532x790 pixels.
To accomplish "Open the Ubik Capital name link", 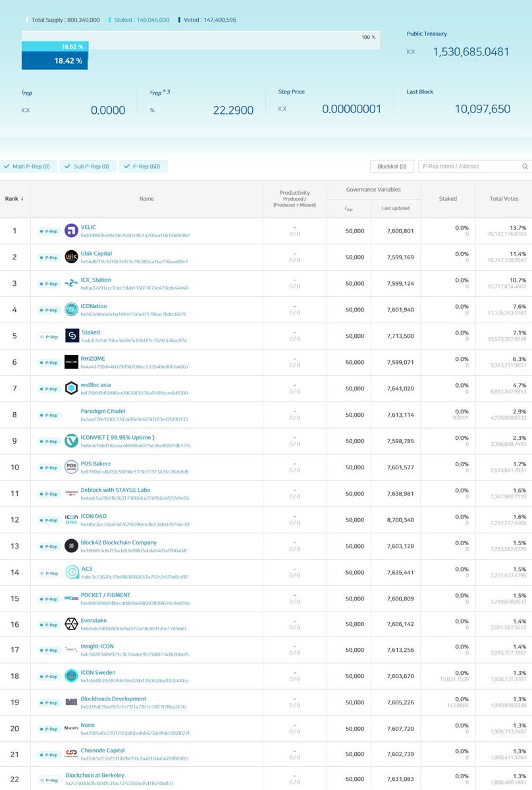I will (x=97, y=253).
